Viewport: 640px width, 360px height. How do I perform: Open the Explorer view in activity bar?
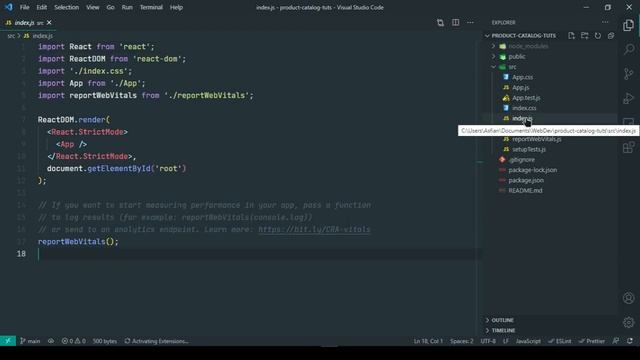pyautogui.click(x=629, y=25)
